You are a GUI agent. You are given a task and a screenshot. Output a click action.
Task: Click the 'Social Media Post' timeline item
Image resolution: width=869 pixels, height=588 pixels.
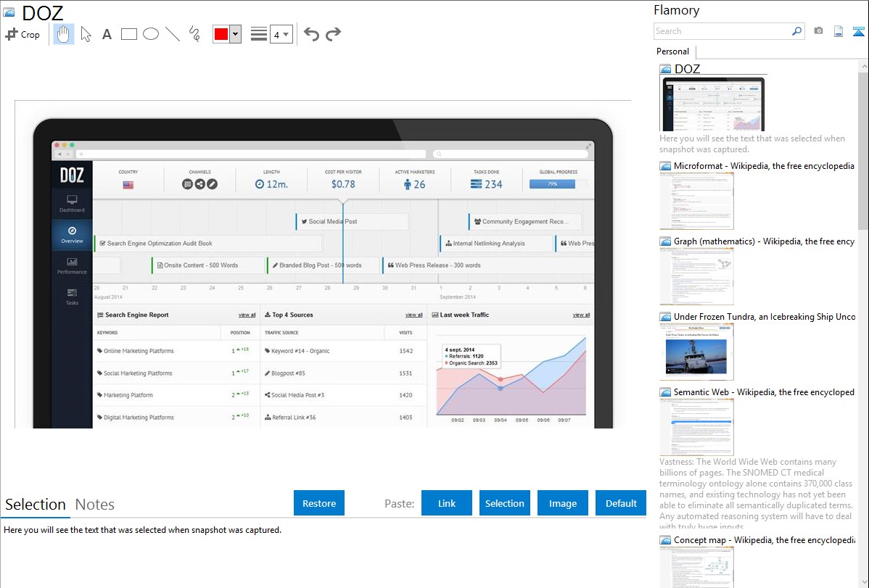[353, 222]
